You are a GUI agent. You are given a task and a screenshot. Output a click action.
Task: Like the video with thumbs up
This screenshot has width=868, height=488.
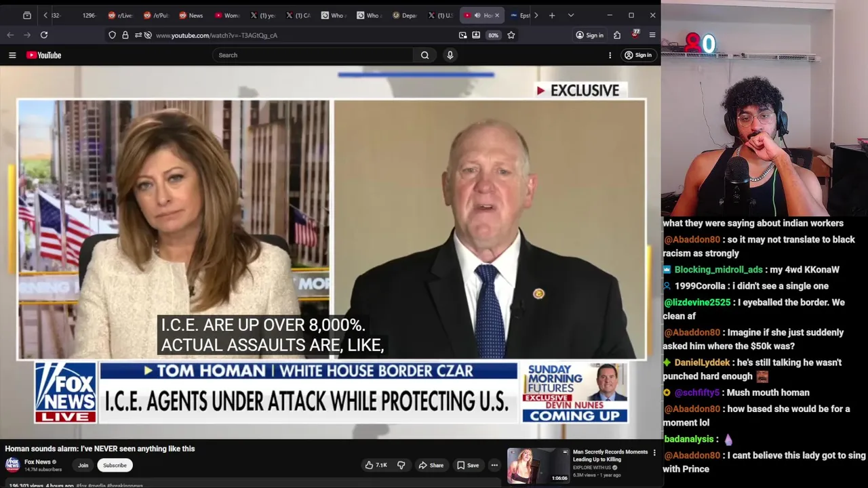click(x=376, y=465)
